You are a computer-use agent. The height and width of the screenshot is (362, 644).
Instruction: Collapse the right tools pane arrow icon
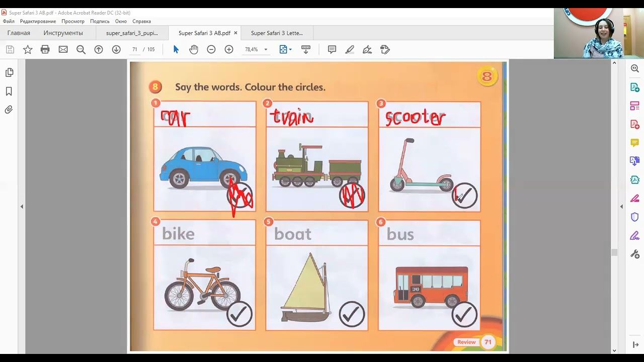[635, 344]
